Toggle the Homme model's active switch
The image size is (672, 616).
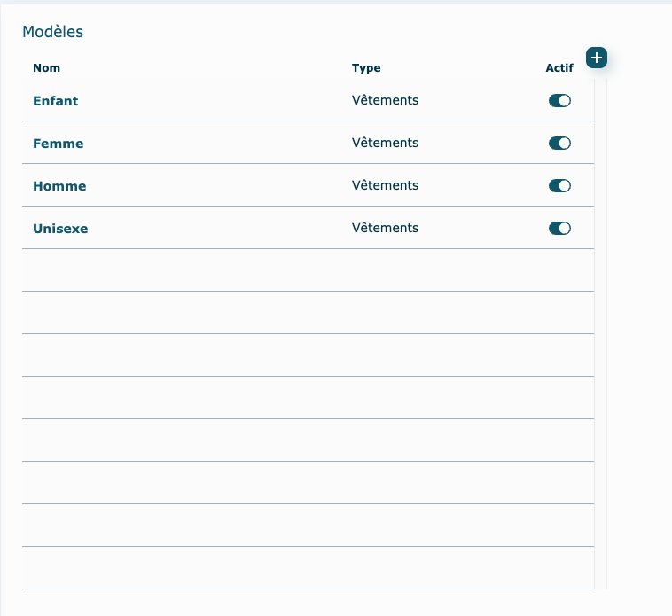[559, 186]
